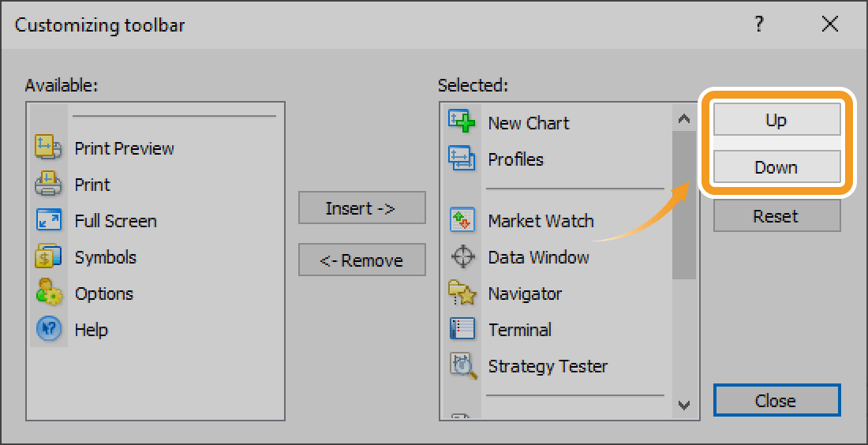Image resolution: width=868 pixels, height=445 pixels.
Task: Select the New Chart icon
Action: tap(462, 122)
